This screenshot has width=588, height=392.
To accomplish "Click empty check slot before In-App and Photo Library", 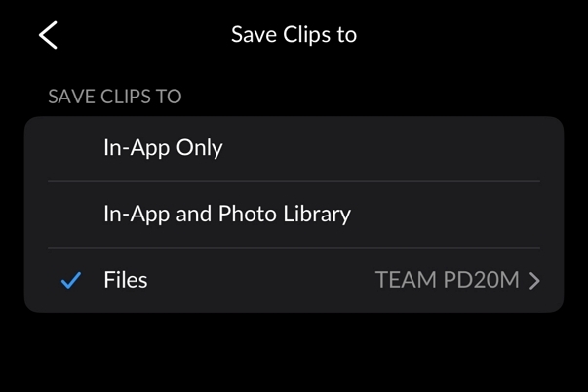I will tap(71, 215).
